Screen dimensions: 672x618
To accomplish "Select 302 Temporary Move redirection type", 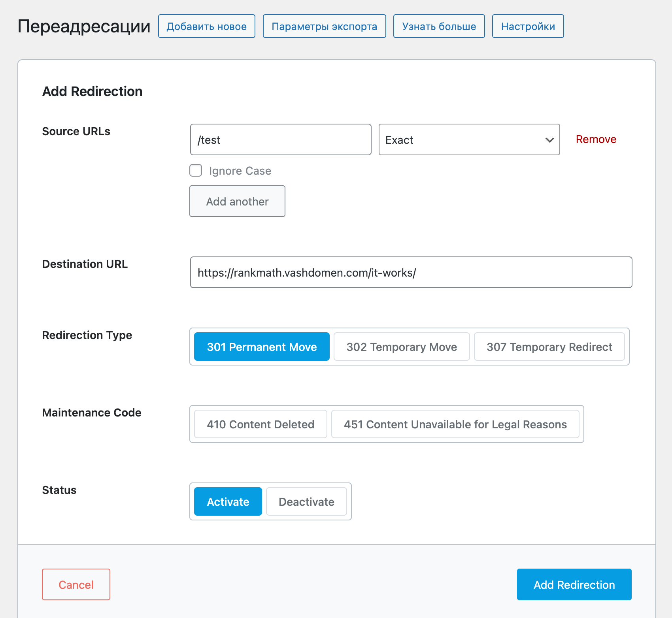I will [402, 347].
